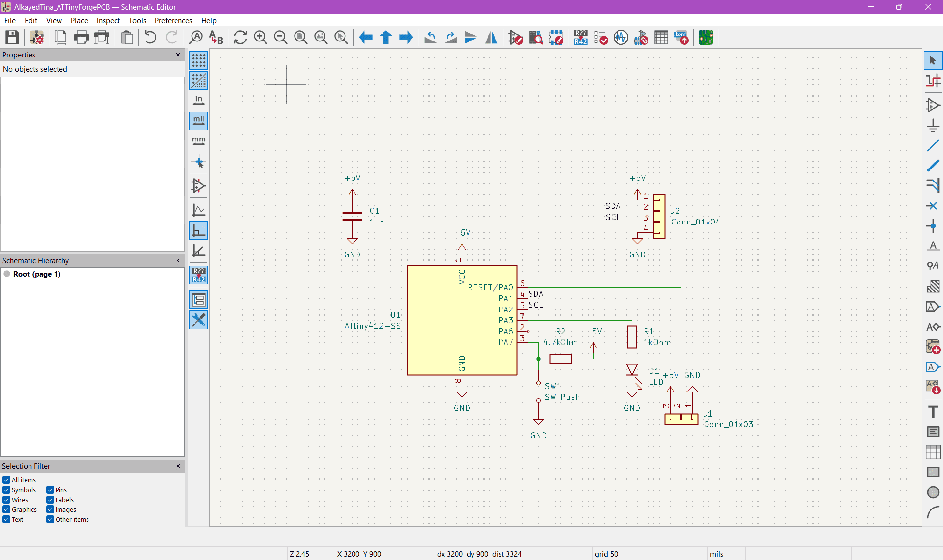Screen dimensions: 943x560
Task: Click the Save schematic icon
Action: (x=12, y=37)
